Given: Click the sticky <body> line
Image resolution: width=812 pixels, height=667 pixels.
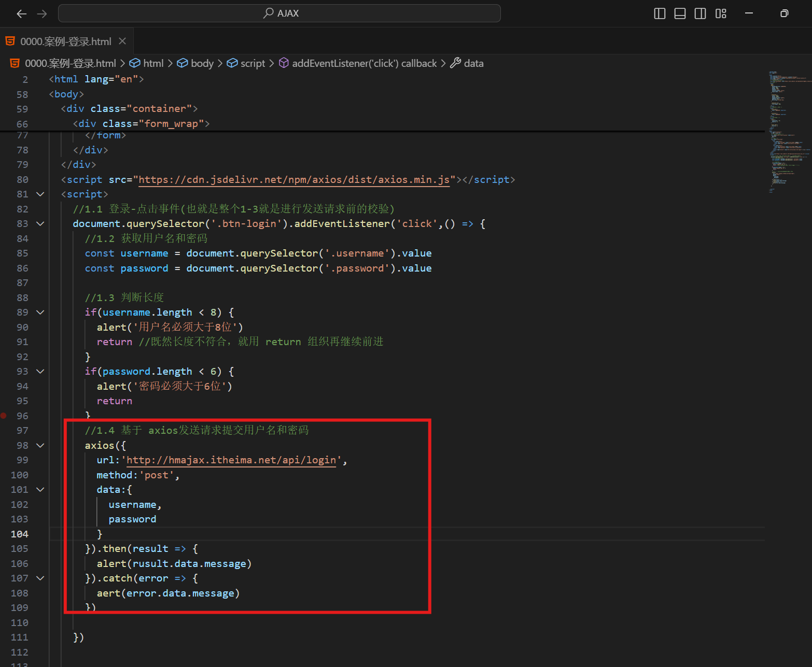Looking at the screenshot, I should pos(66,94).
